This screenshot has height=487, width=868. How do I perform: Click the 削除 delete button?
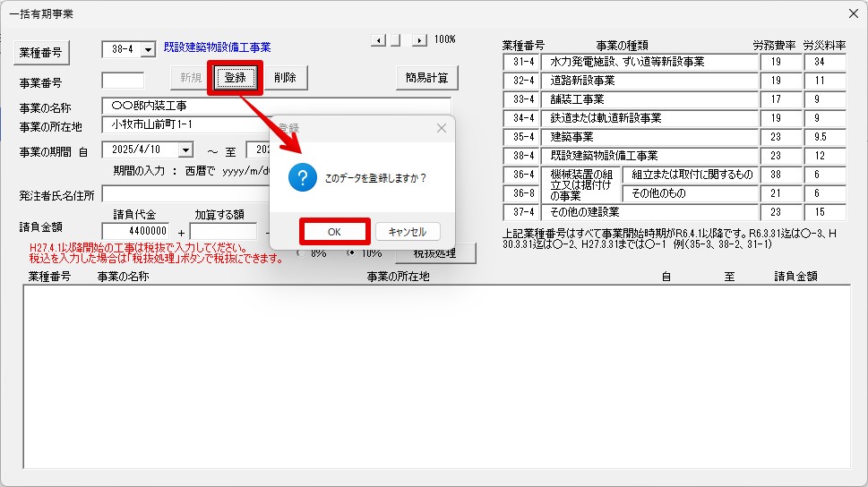[x=285, y=78]
